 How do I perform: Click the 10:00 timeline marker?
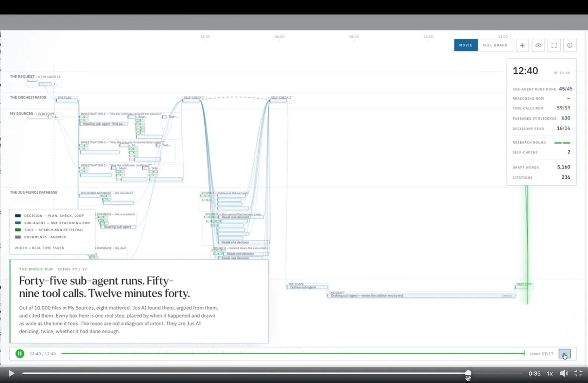(428, 37)
